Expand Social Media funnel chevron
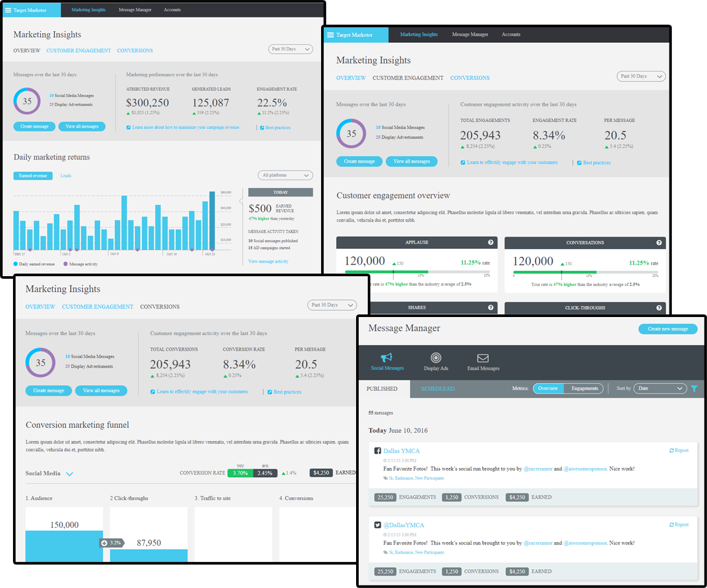 69,474
